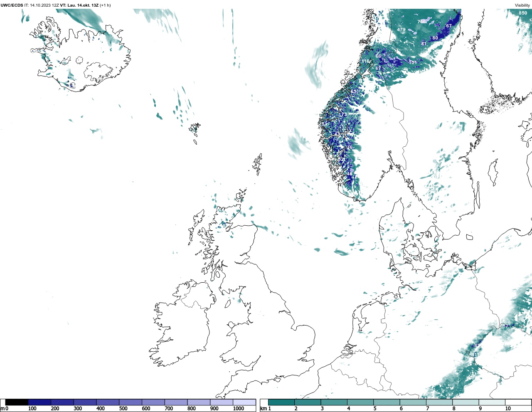Click the 8–9 km legend swatch
The width and height of the screenshot is (532, 412).
[x=465, y=402]
